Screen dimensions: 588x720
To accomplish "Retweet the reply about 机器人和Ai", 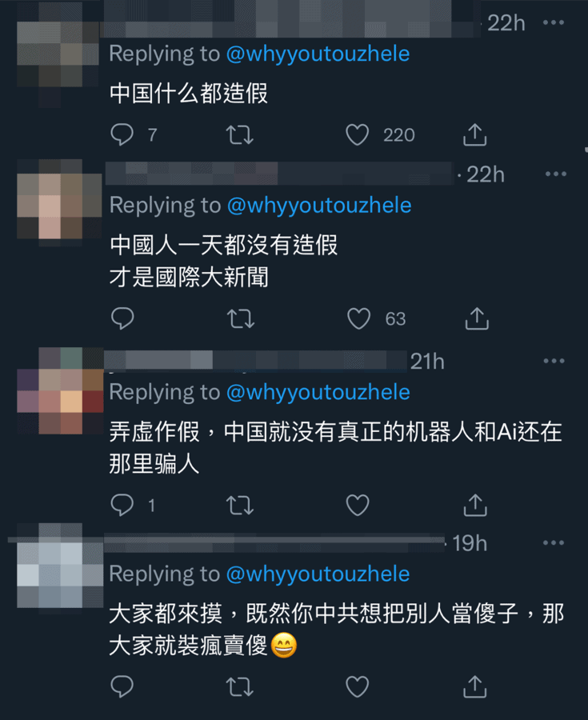I will click(240, 505).
